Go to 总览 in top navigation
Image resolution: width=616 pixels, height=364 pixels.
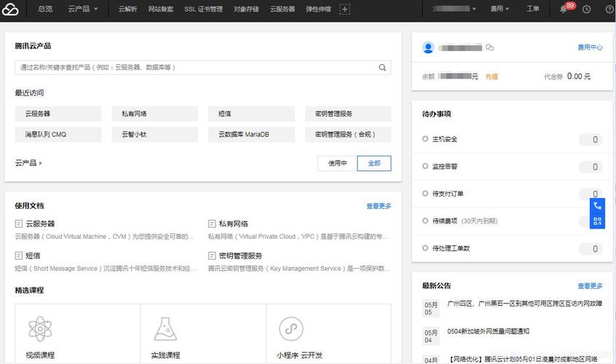45,9
